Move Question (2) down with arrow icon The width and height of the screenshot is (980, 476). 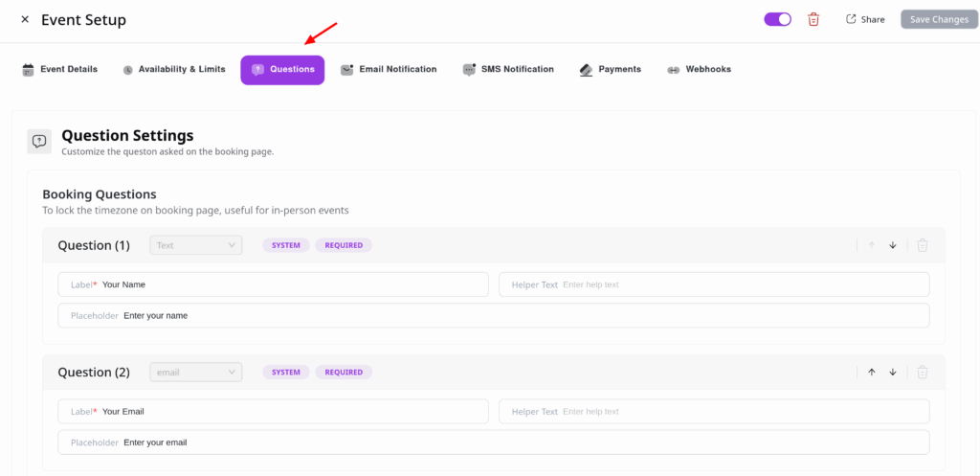[893, 372]
